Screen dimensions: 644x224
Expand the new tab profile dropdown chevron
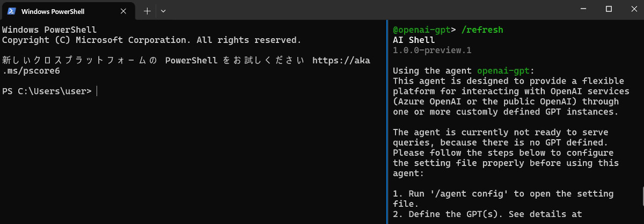click(x=163, y=11)
